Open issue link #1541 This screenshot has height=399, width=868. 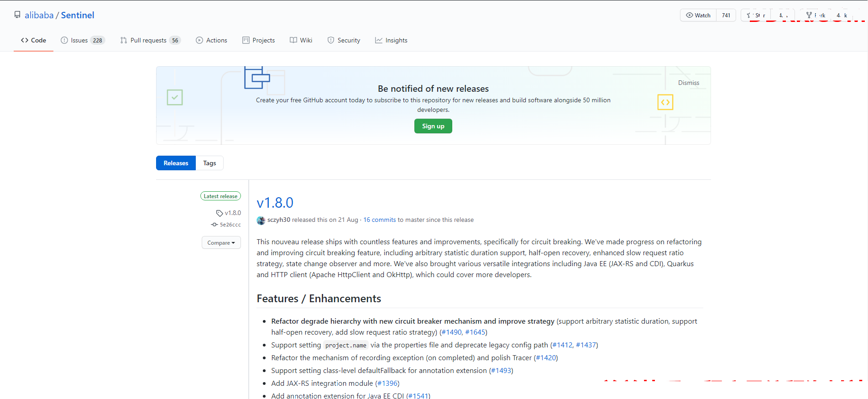(x=418, y=395)
